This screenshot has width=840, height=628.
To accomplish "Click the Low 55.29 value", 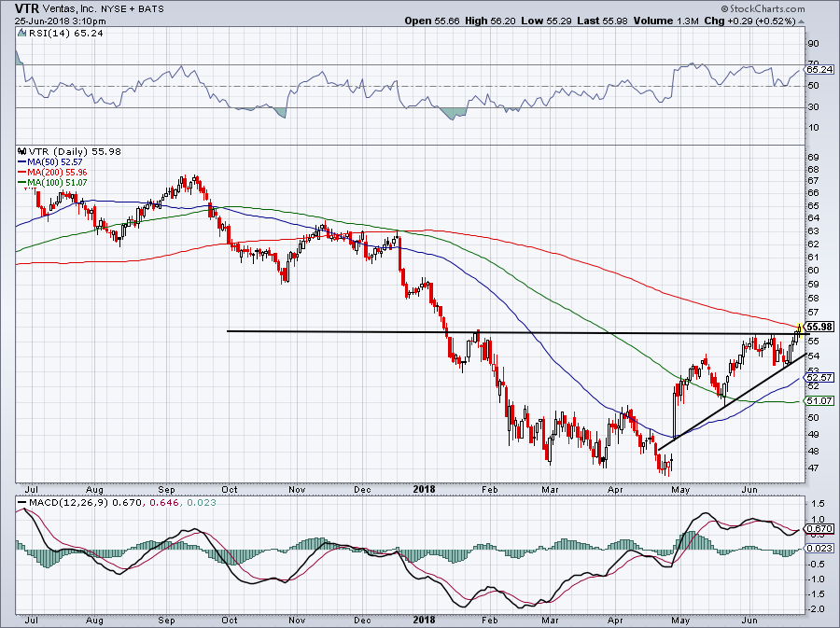I will pyautogui.click(x=546, y=21).
